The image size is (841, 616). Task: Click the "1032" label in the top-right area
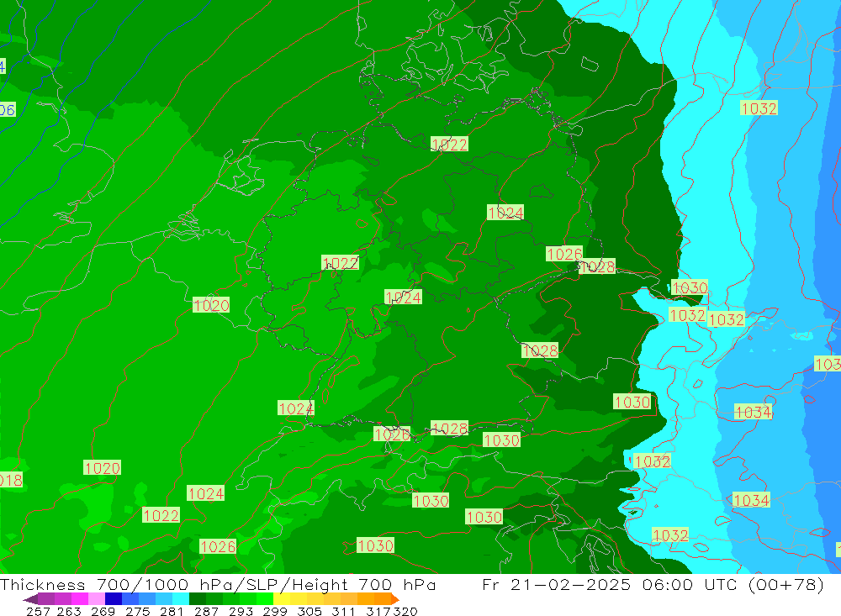(759, 108)
